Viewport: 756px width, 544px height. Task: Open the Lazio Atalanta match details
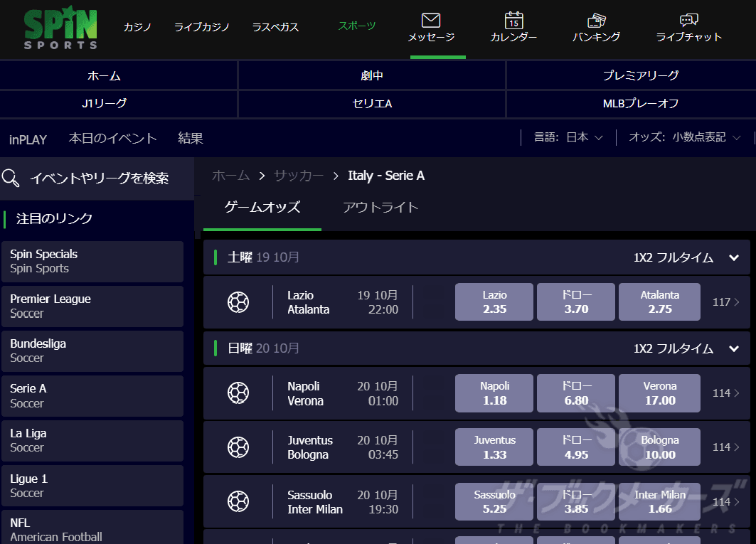coord(309,302)
